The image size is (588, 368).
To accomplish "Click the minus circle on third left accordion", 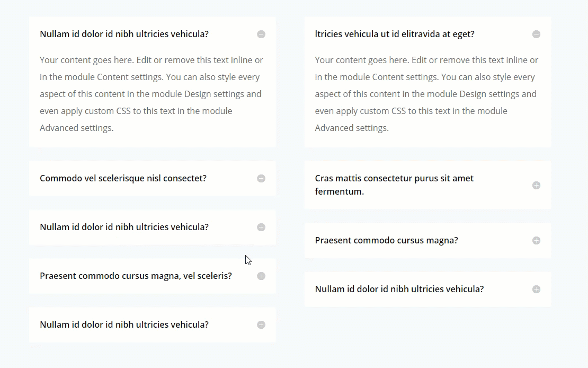I will tap(261, 227).
